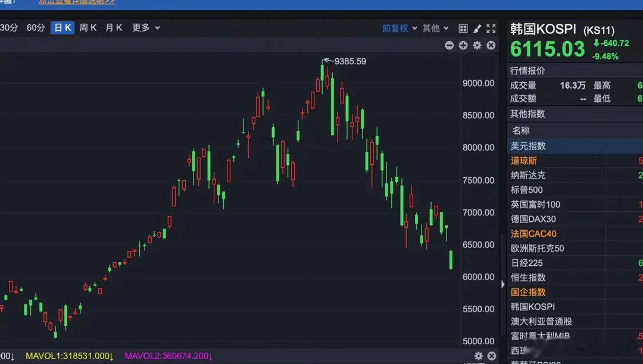Viewport: 643px width, 364px height.
Task: Select 恒生指数 in index list
Action: (x=575, y=278)
